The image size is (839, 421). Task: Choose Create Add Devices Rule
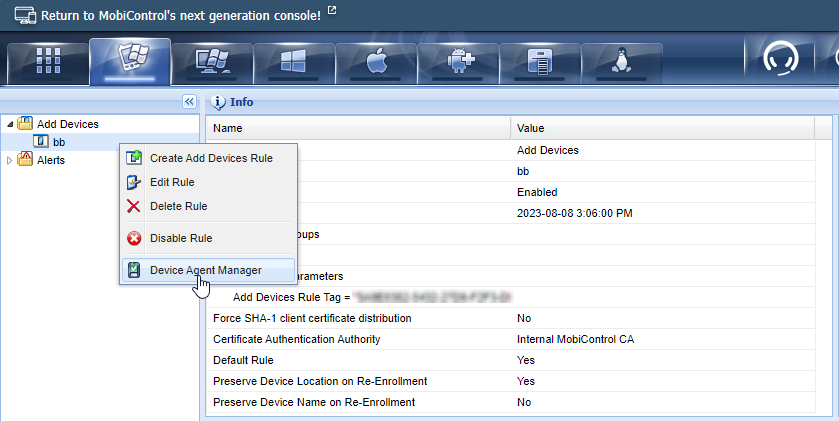point(210,158)
